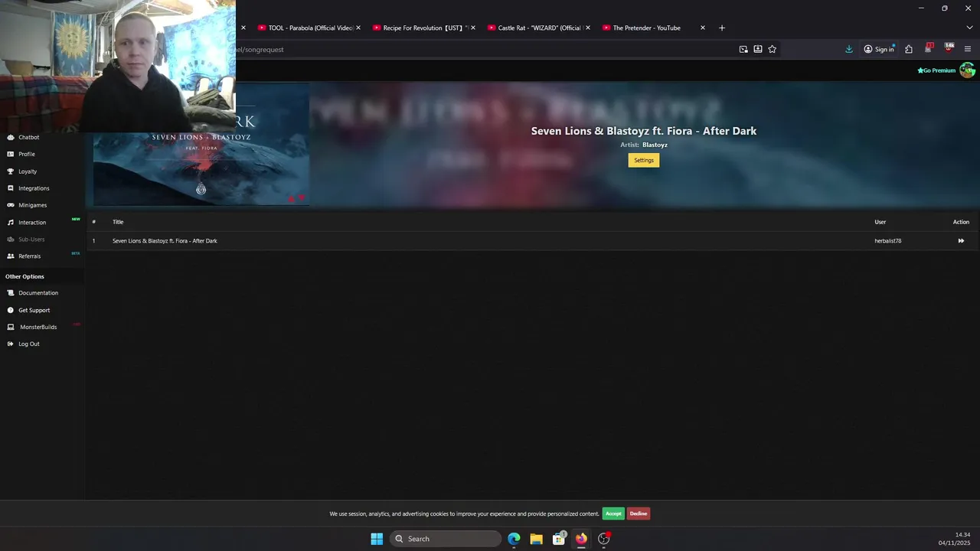Click Sign in on Firefox toolbar
Screen dimensions: 980x551
coord(879,49)
